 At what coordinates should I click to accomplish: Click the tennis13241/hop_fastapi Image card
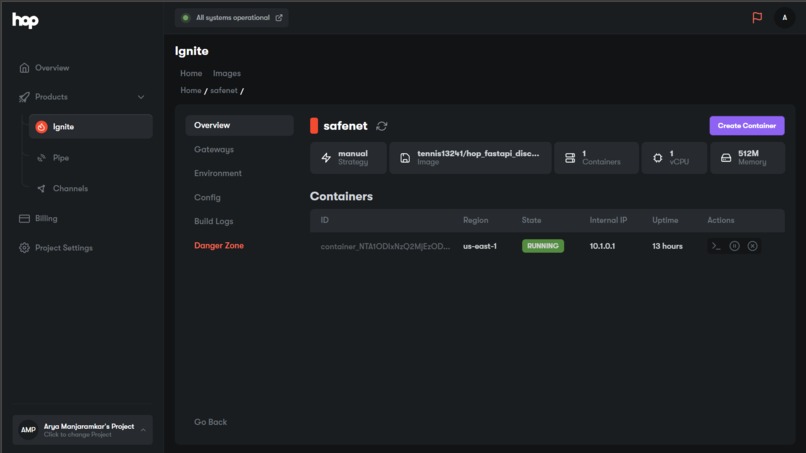point(470,158)
